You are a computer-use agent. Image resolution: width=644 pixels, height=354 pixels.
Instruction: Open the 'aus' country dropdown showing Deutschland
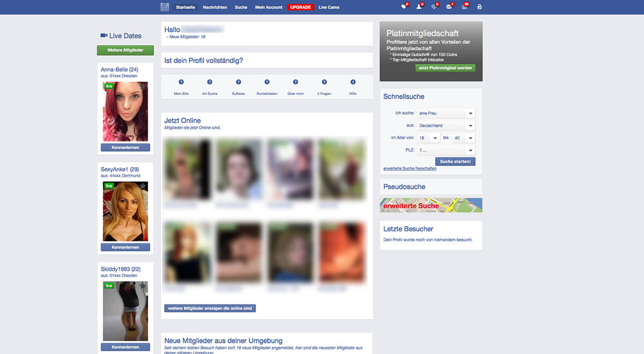447,126
